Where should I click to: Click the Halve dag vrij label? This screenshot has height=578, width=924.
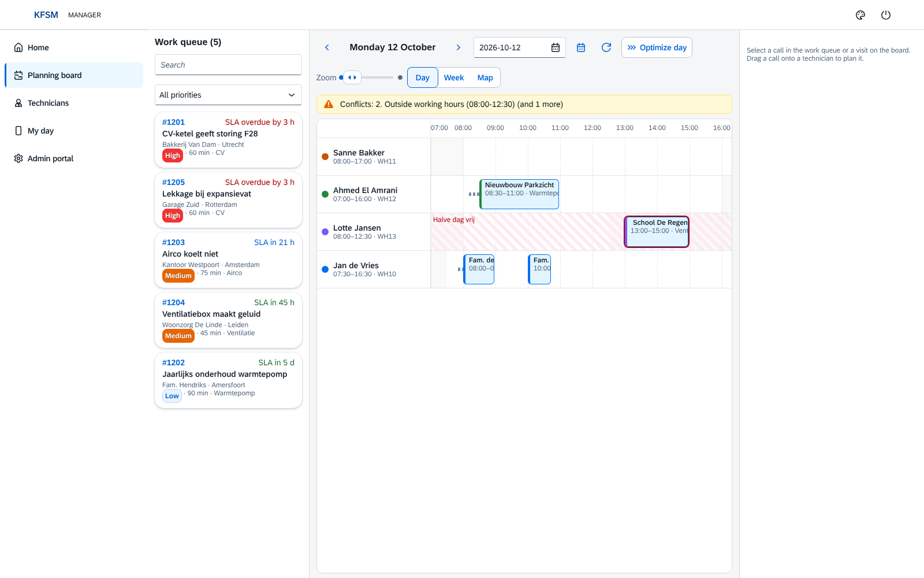tap(454, 220)
